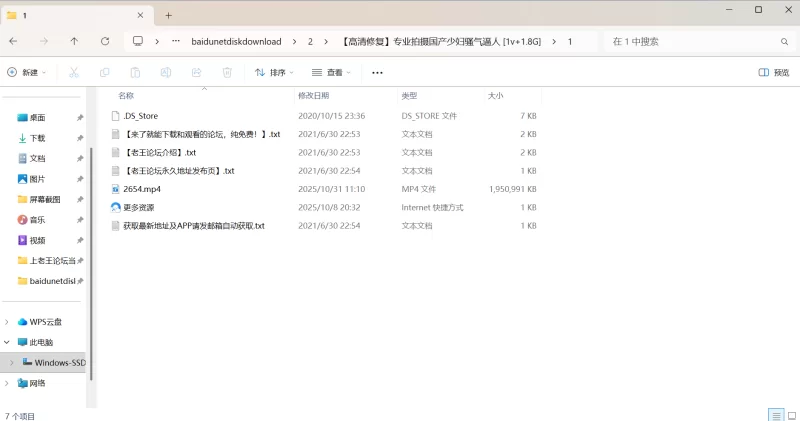Click the Cut icon in the toolbar
Viewport: 800px width, 421px height.
click(x=73, y=72)
